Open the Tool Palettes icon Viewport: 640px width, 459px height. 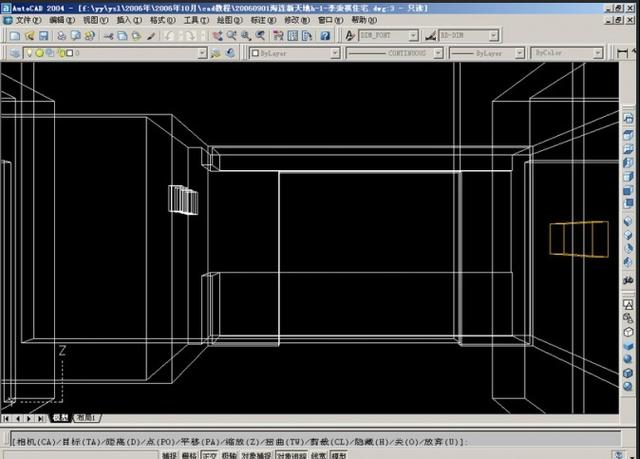(307, 36)
